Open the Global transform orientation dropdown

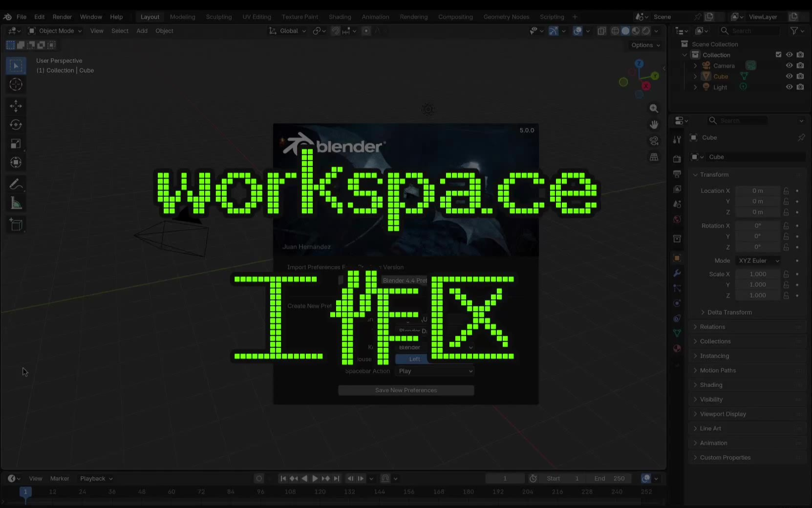(288, 31)
